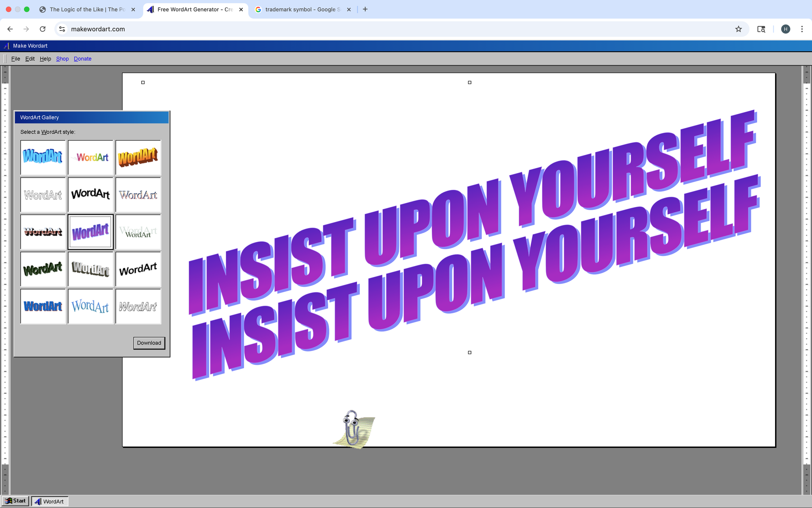Pick the silver italic WordArt style
Image resolution: width=812 pixels, height=508 pixels.
tap(138, 306)
